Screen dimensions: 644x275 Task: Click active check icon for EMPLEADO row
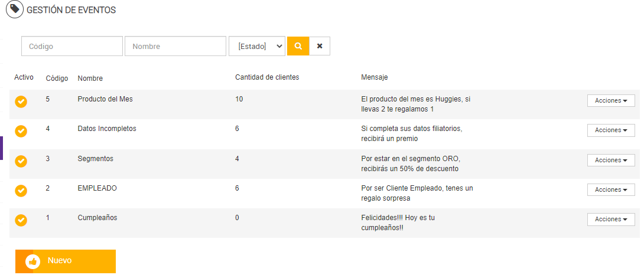click(21, 191)
